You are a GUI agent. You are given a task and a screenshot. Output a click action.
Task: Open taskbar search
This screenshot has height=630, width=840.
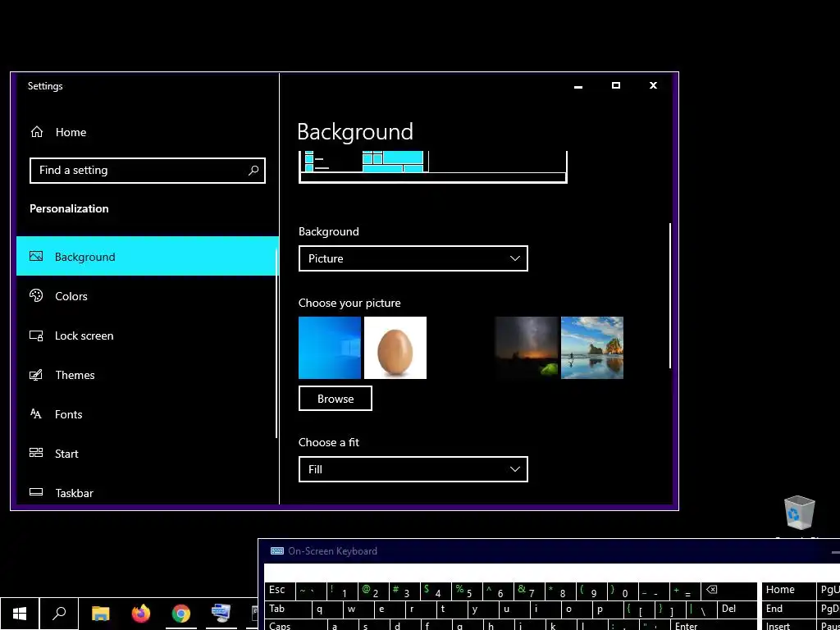point(59,614)
